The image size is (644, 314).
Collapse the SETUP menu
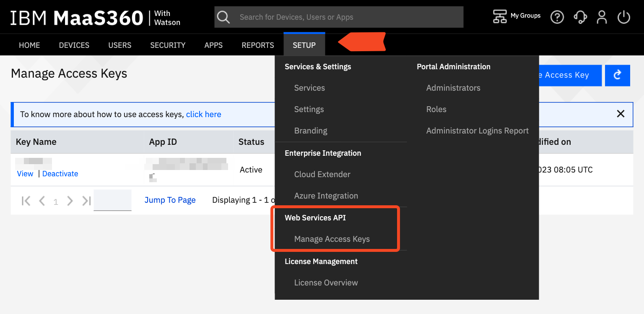tap(304, 45)
